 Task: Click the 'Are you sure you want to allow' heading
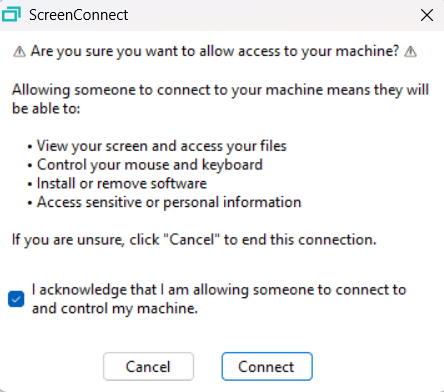point(215,52)
